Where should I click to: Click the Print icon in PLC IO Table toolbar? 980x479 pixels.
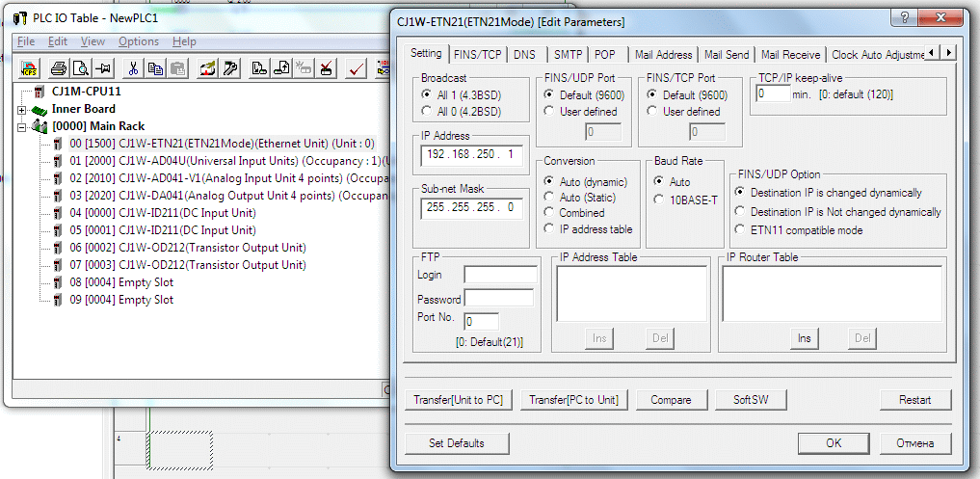(x=59, y=68)
